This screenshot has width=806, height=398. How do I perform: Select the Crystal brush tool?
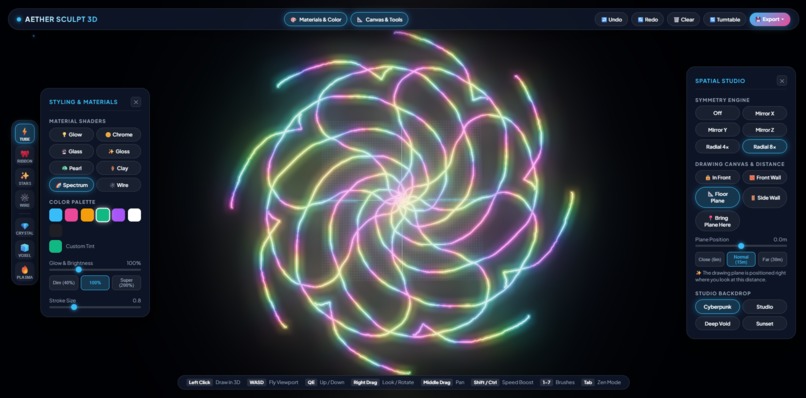tap(25, 228)
